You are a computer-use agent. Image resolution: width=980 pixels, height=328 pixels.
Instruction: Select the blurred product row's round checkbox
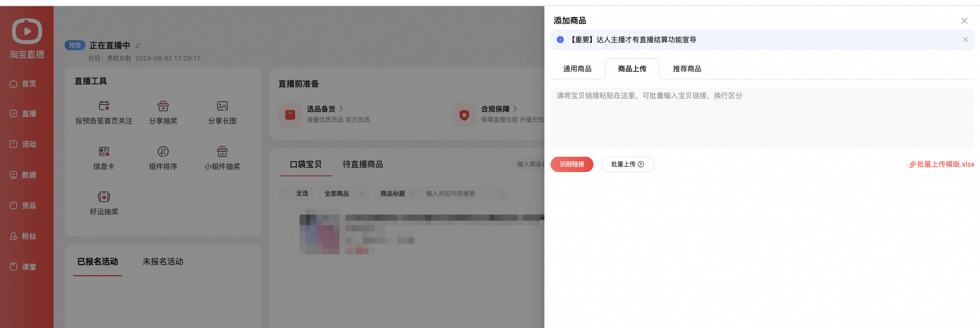coord(287,233)
